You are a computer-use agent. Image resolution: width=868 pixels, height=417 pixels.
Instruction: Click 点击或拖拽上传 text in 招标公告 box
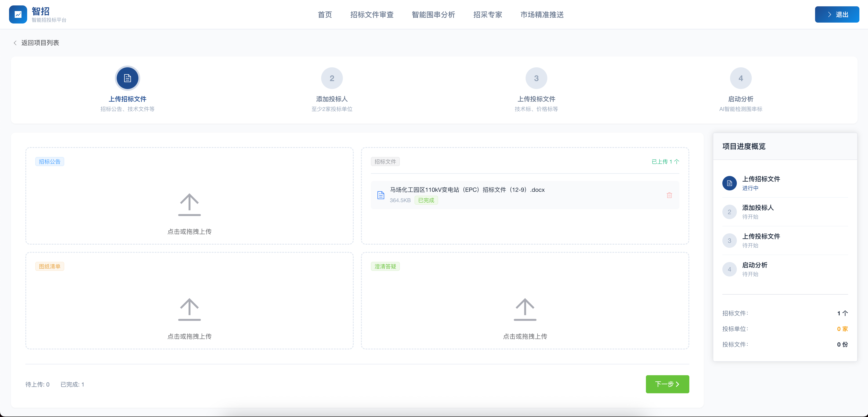(189, 232)
